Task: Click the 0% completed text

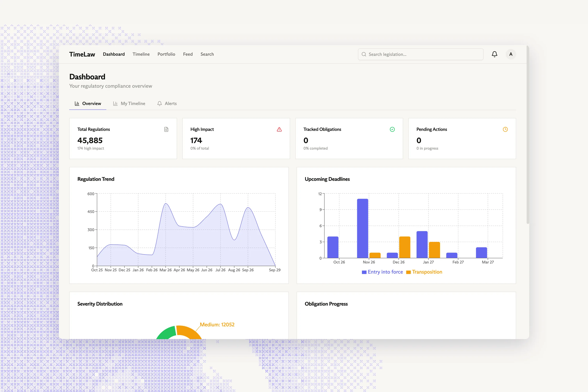Action: pyautogui.click(x=316, y=148)
